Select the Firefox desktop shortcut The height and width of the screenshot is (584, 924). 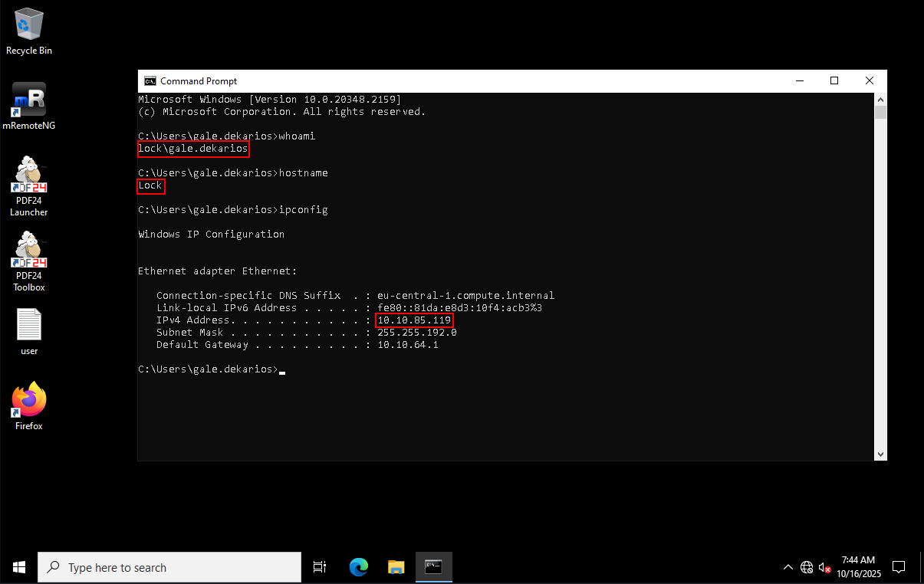click(29, 406)
